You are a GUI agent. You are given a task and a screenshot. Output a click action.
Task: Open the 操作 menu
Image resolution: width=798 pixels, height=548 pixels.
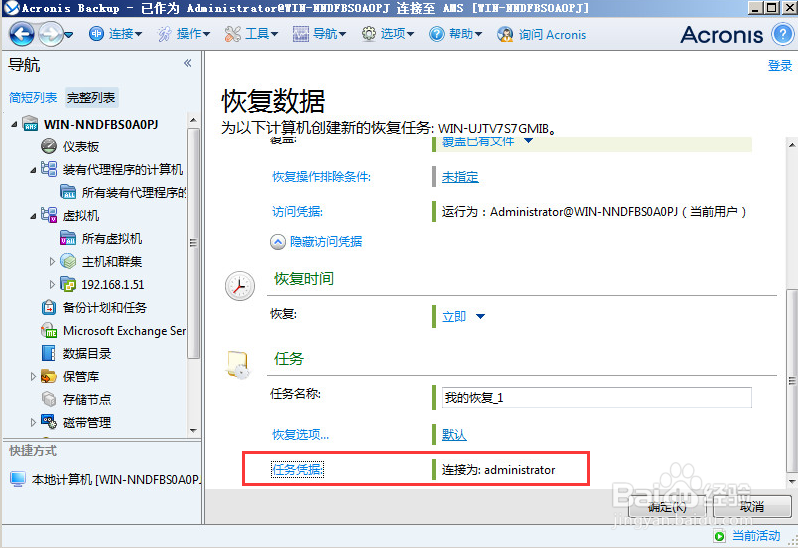click(184, 34)
